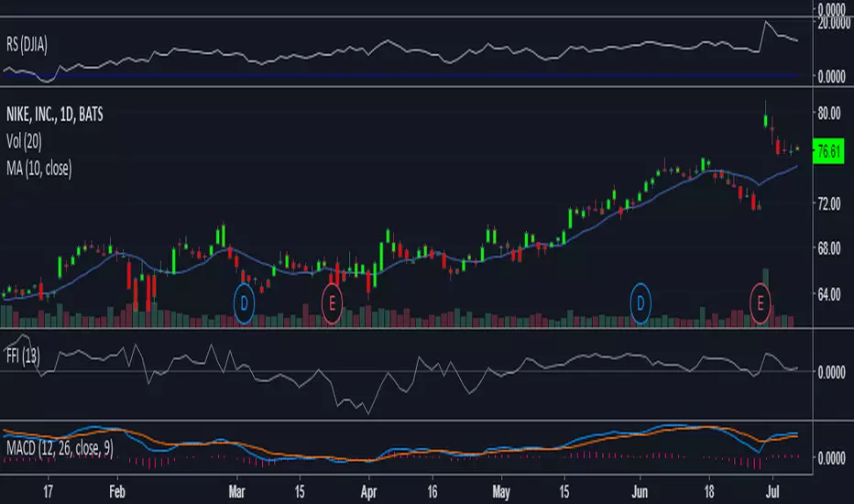Select the RS (DJIA) indicator label
The height and width of the screenshot is (504, 854).
point(27,44)
